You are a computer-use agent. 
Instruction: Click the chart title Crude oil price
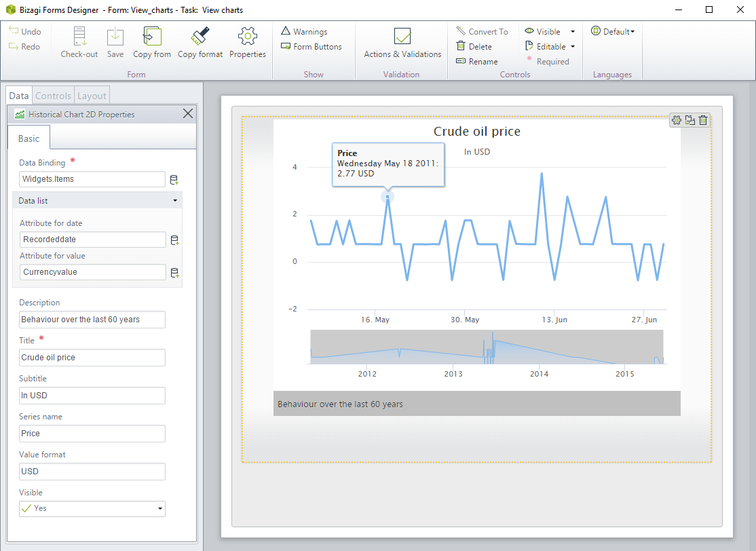[x=477, y=131]
